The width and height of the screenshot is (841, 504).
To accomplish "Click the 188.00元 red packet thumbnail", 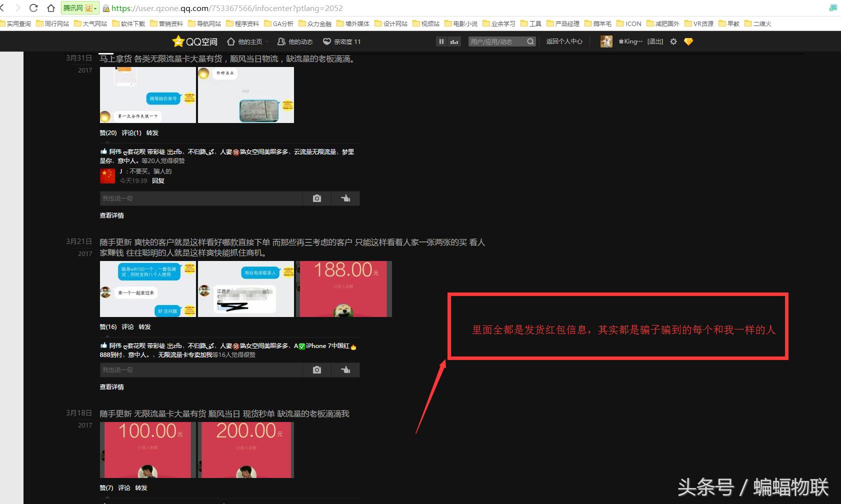I will tap(343, 289).
